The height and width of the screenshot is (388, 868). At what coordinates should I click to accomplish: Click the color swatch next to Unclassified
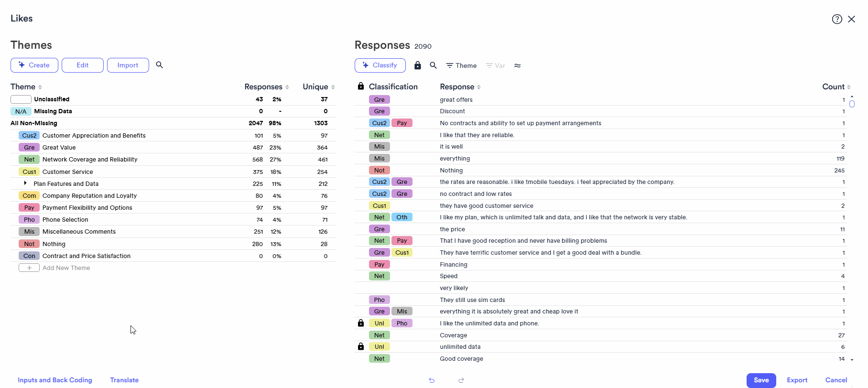(x=21, y=99)
